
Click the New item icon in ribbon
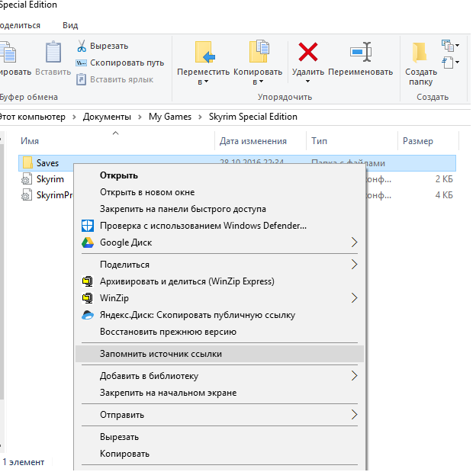click(x=448, y=46)
